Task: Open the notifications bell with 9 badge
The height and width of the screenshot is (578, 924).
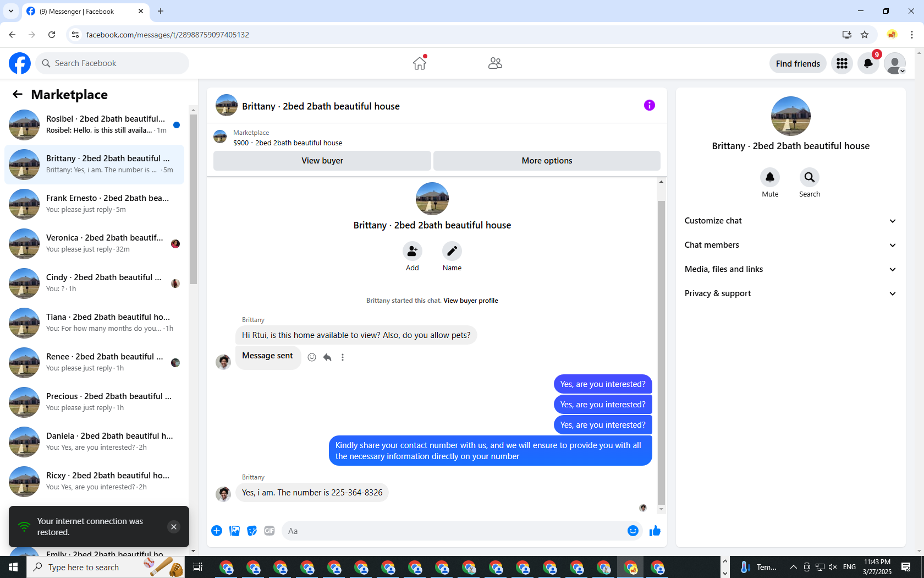Action: pyautogui.click(x=868, y=63)
